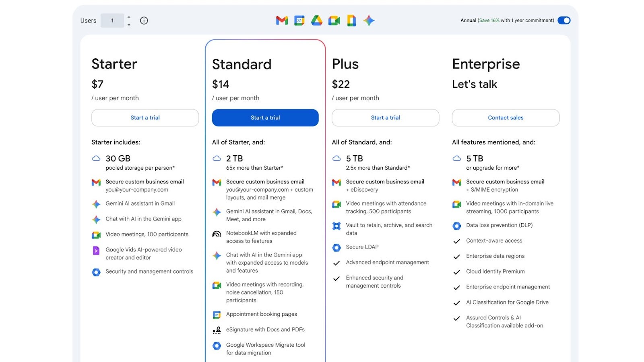Click the Google Drive icon in the header
The height and width of the screenshot is (362, 644).
coord(317,21)
